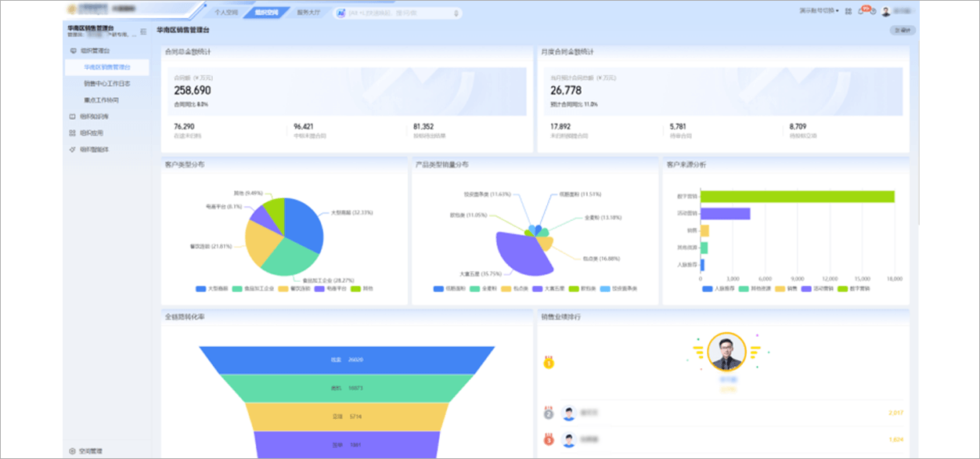Click the microphone icon in search box
This screenshot has width=980, height=459.
pyautogui.click(x=456, y=13)
